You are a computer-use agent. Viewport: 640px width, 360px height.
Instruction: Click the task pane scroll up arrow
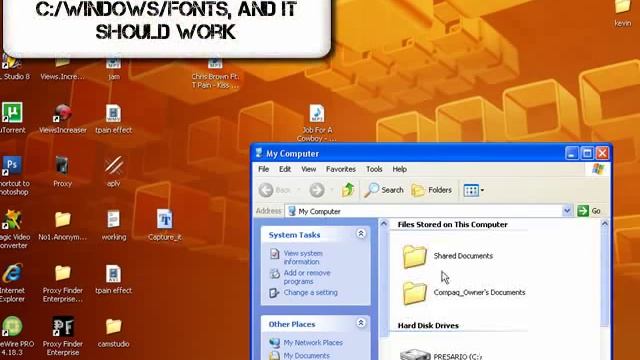coord(384,223)
